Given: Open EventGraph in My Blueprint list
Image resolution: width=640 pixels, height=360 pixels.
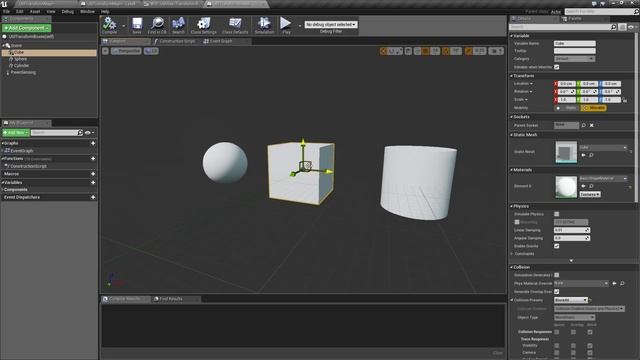Looking at the screenshot, I should (x=22, y=151).
